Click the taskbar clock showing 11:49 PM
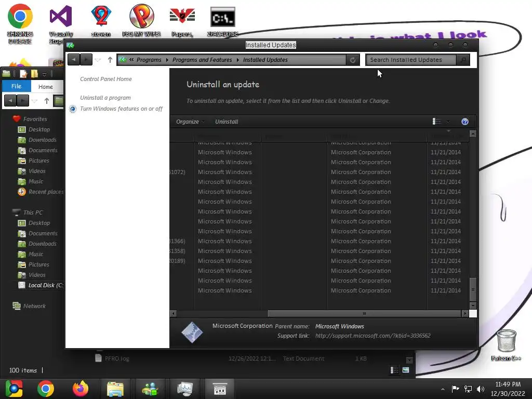Image resolution: width=532 pixels, height=399 pixels. pos(508,389)
